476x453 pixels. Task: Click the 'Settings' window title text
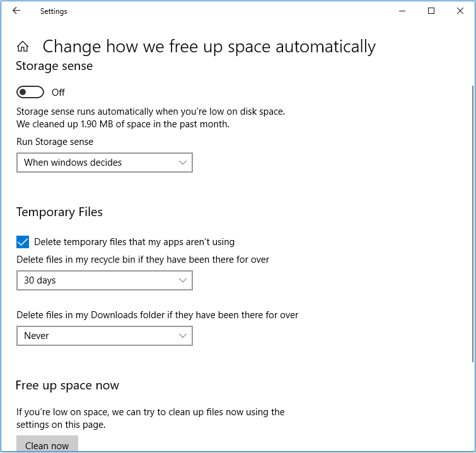point(54,11)
